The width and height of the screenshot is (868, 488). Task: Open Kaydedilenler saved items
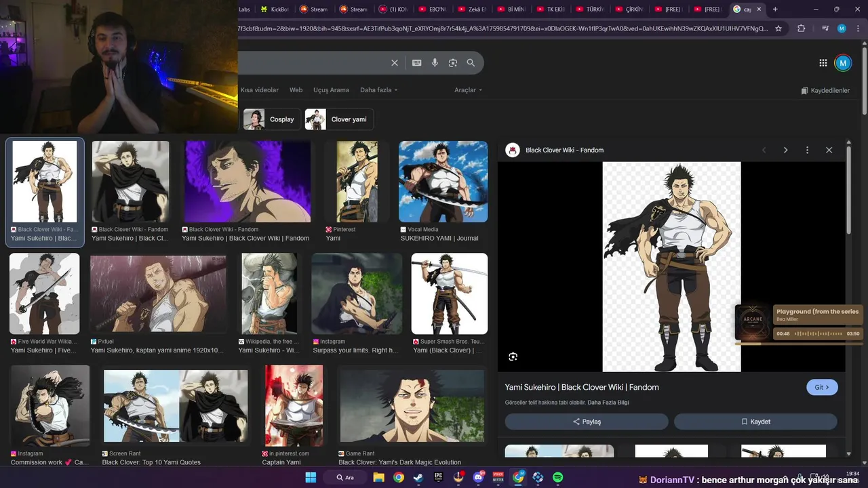[x=825, y=90]
